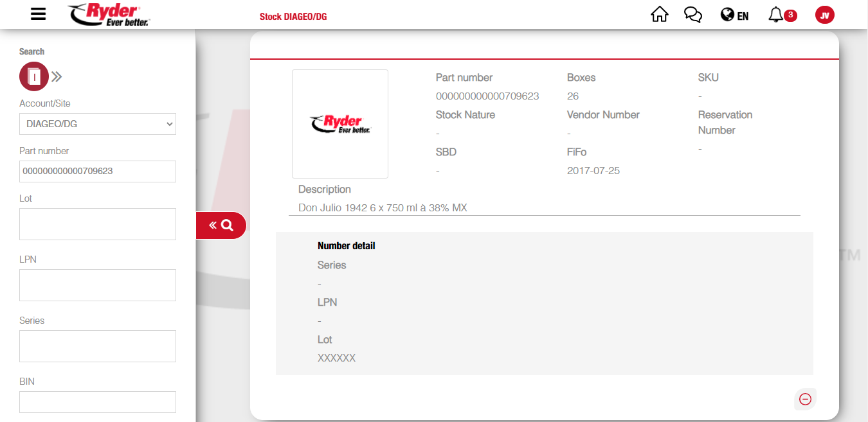Focus the Lot input field

click(98, 224)
